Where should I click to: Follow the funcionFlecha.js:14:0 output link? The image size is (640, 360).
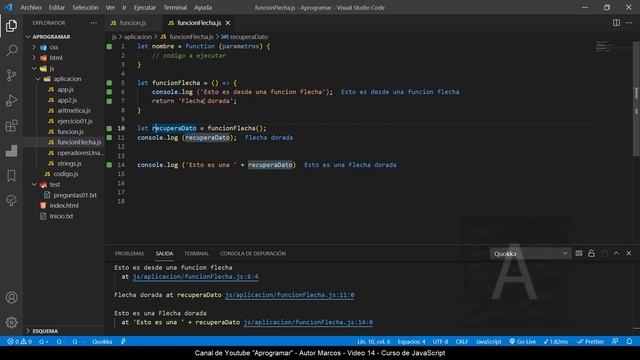coord(308,322)
